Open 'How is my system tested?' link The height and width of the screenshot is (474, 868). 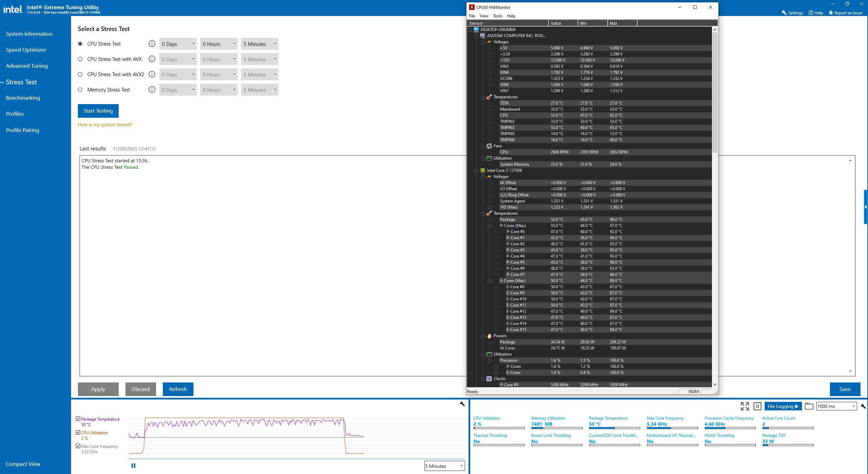point(105,125)
